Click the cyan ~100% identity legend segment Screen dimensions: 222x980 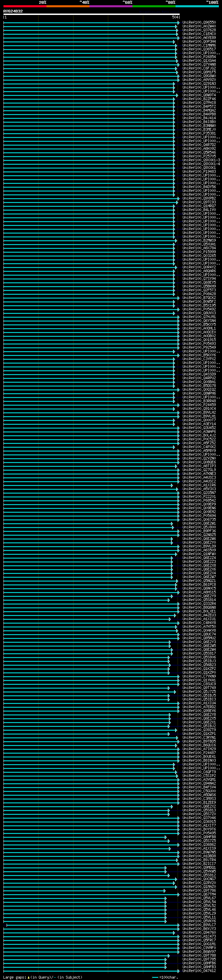(197, 6)
